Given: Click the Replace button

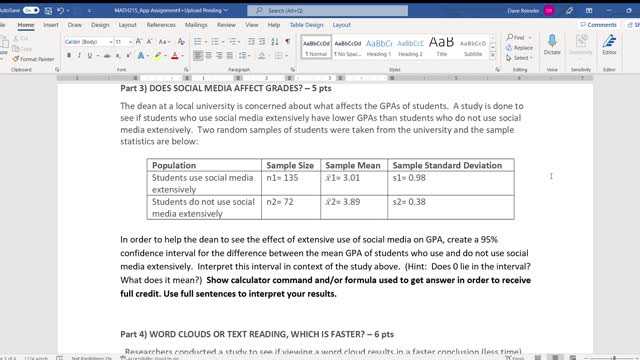Looking at the screenshot, I should (x=520, y=48).
